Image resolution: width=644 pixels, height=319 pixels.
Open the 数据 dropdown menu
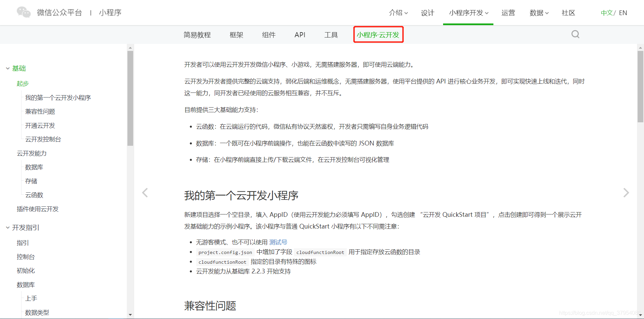coord(539,13)
